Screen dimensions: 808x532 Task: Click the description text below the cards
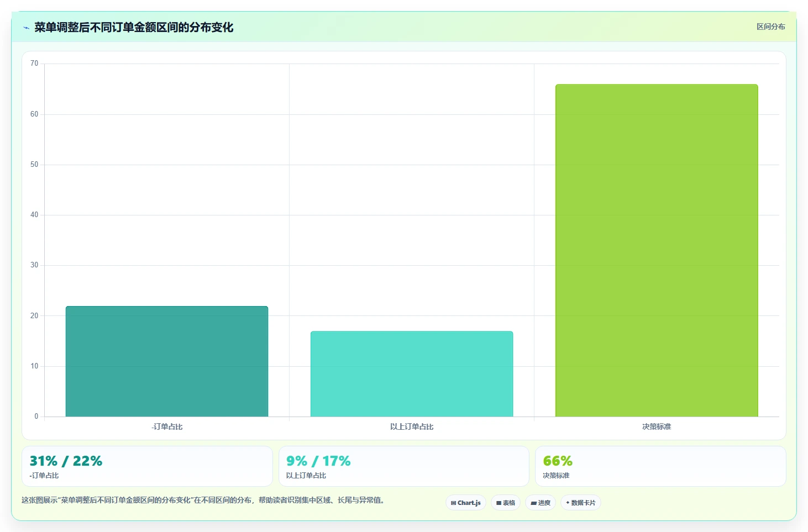(x=203, y=500)
